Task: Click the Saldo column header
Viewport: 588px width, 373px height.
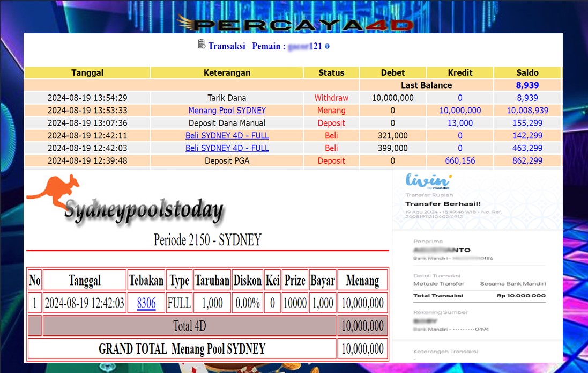Action: (x=527, y=72)
